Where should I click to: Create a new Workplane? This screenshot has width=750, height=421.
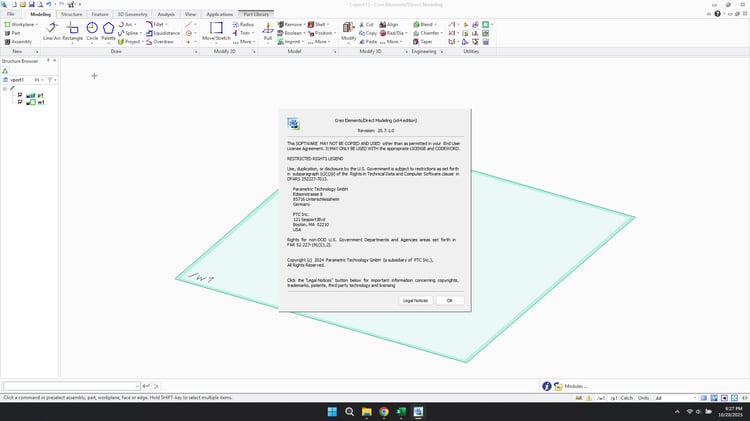click(21, 24)
